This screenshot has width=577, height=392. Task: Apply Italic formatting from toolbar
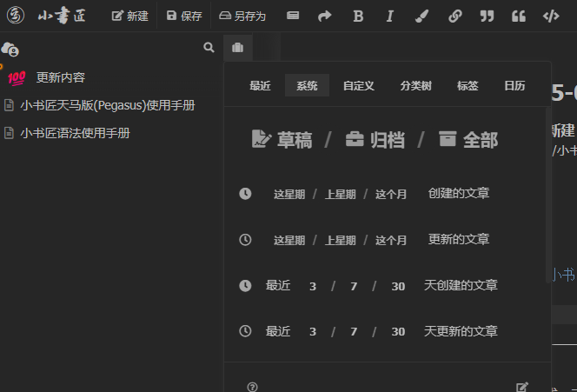(x=390, y=17)
